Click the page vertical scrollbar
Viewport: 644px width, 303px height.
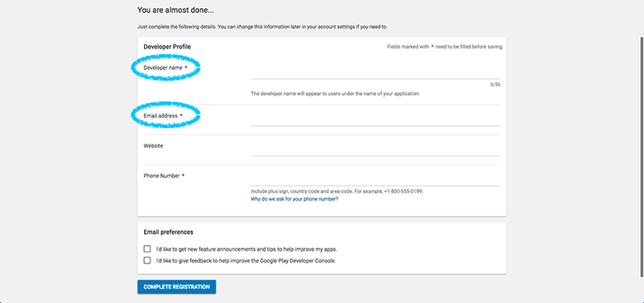tap(642, 156)
